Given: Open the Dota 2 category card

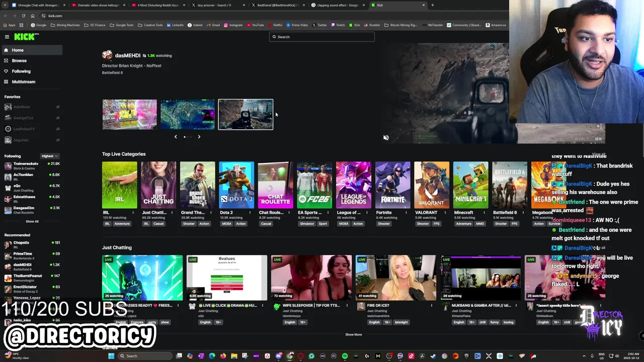Looking at the screenshot, I should 236,185.
